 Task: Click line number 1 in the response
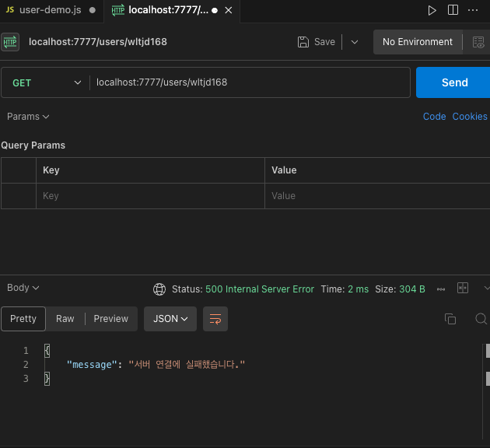[26, 351]
